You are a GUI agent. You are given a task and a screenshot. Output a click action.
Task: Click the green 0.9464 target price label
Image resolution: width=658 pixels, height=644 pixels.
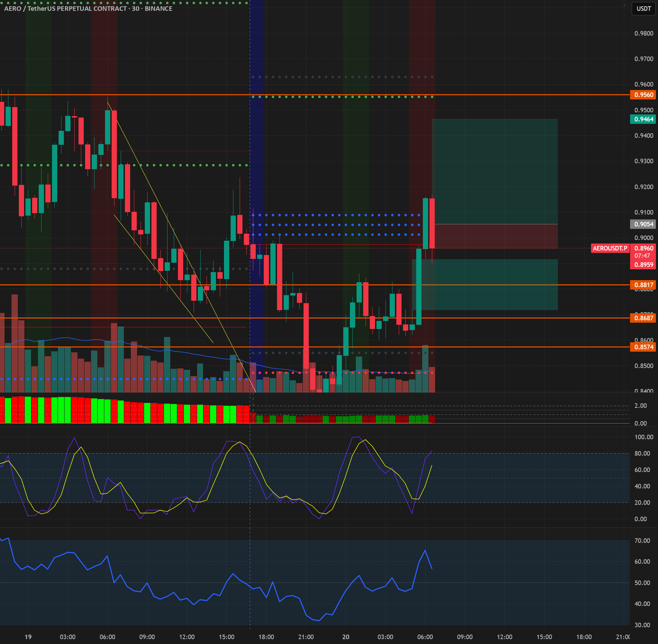[x=643, y=119]
